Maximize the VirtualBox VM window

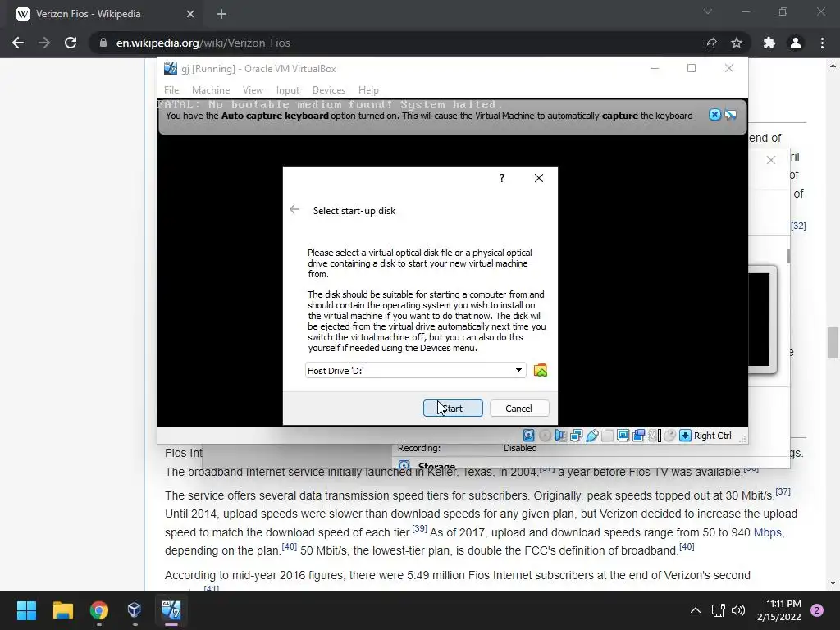coord(692,68)
